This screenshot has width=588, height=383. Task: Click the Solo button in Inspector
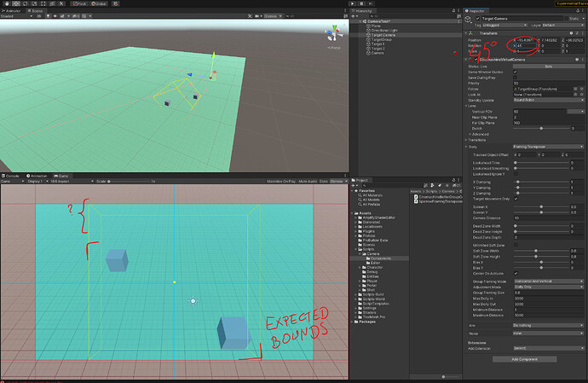pyautogui.click(x=549, y=65)
